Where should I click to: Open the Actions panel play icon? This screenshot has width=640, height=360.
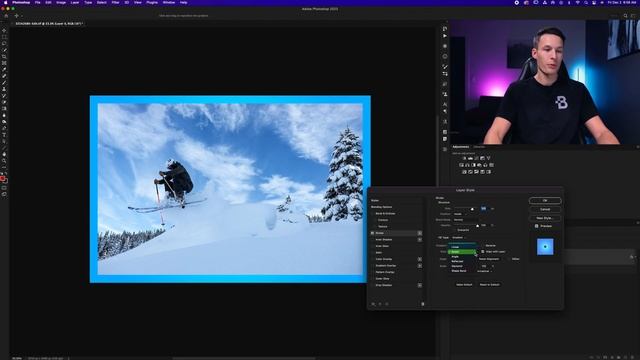[445, 36]
